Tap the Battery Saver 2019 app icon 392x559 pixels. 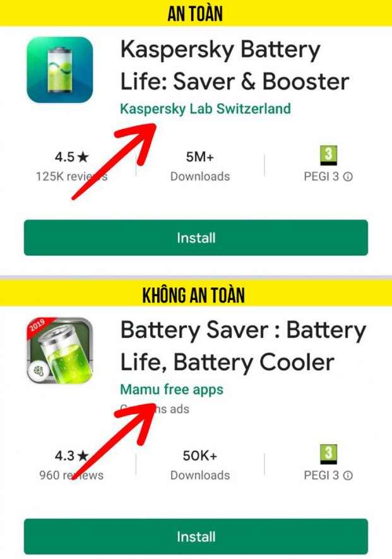60,351
